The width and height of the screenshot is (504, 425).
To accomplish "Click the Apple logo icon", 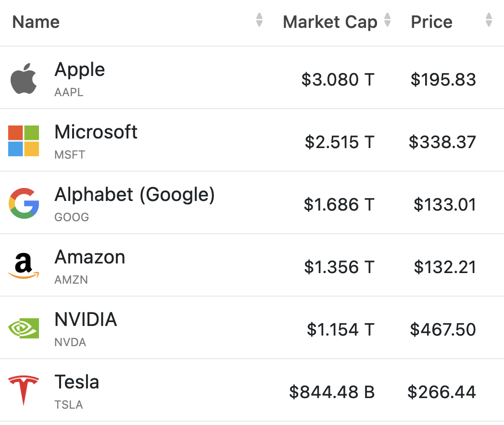I will click(24, 78).
